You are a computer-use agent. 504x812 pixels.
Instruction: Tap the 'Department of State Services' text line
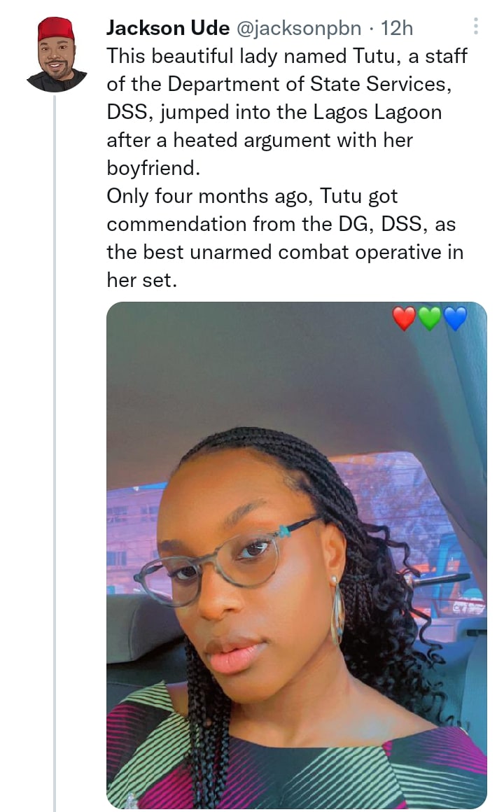click(x=279, y=84)
